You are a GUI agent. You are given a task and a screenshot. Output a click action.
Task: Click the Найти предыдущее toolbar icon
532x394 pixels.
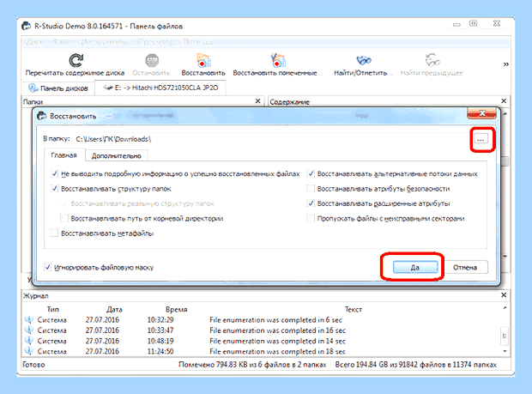click(x=432, y=60)
